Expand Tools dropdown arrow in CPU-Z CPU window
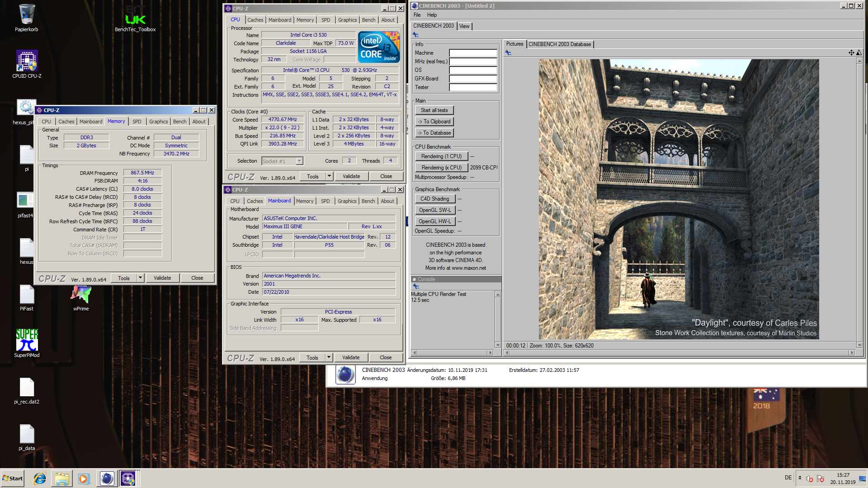The height and width of the screenshot is (488, 868). click(329, 176)
